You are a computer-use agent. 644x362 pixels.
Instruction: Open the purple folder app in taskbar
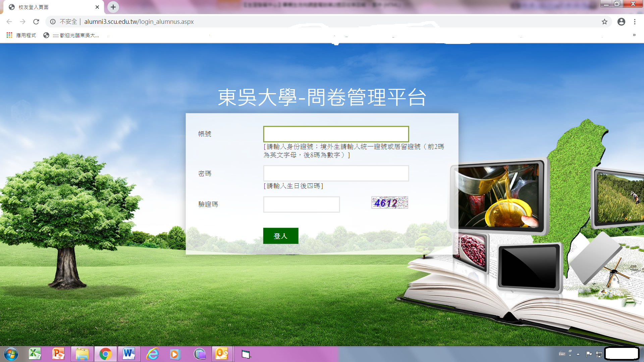[200, 354]
